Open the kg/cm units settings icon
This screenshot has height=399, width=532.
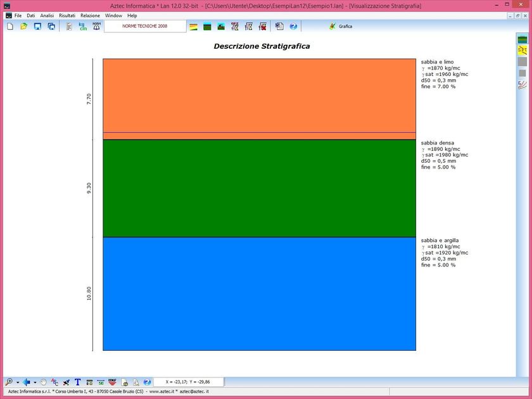click(83, 26)
